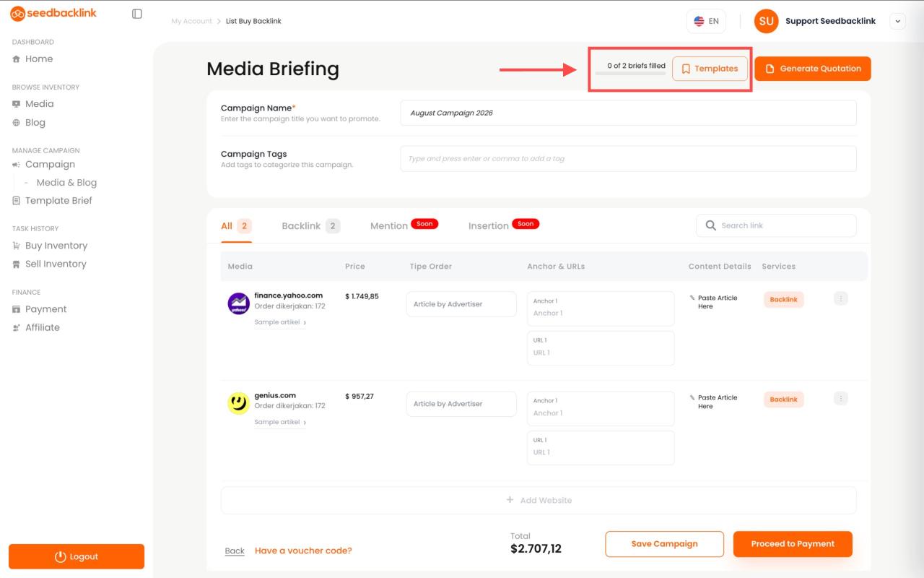Go to Buy Inventory
The width and height of the screenshot is (924, 578).
click(x=50, y=246)
